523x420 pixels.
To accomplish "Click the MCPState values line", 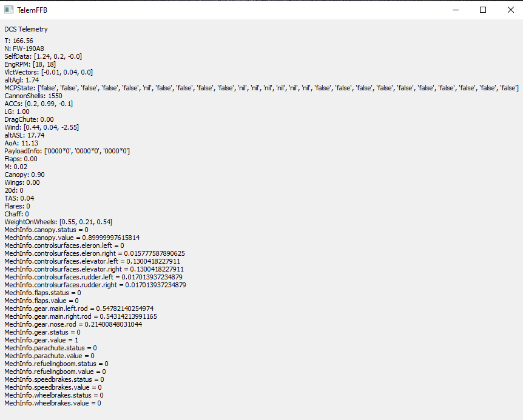I will (x=261, y=88).
